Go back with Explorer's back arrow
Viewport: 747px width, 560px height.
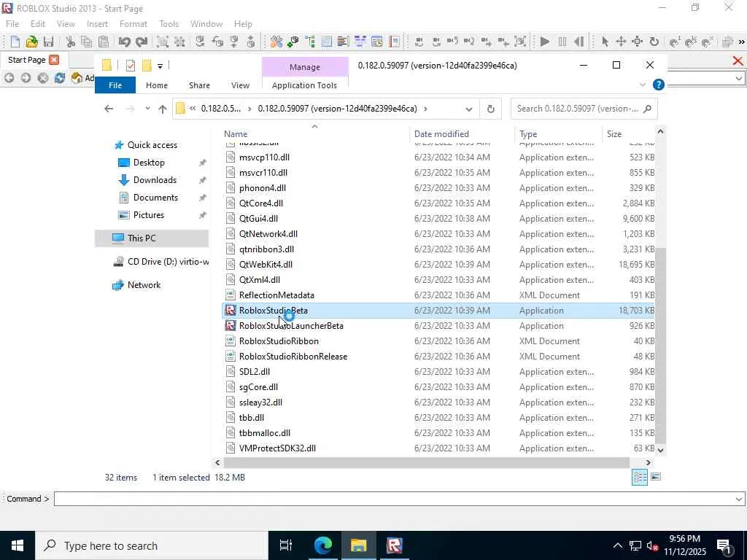pos(109,109)
